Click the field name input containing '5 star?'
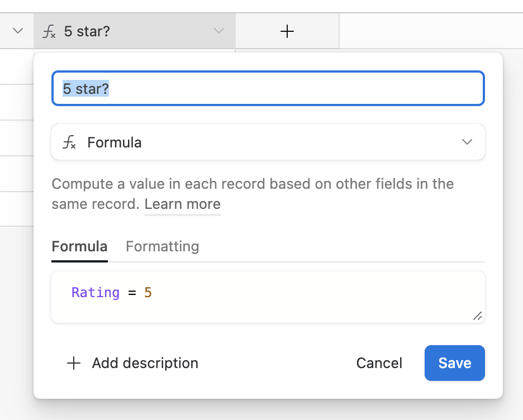The image size is (523, 420). (x=268, y=88)
